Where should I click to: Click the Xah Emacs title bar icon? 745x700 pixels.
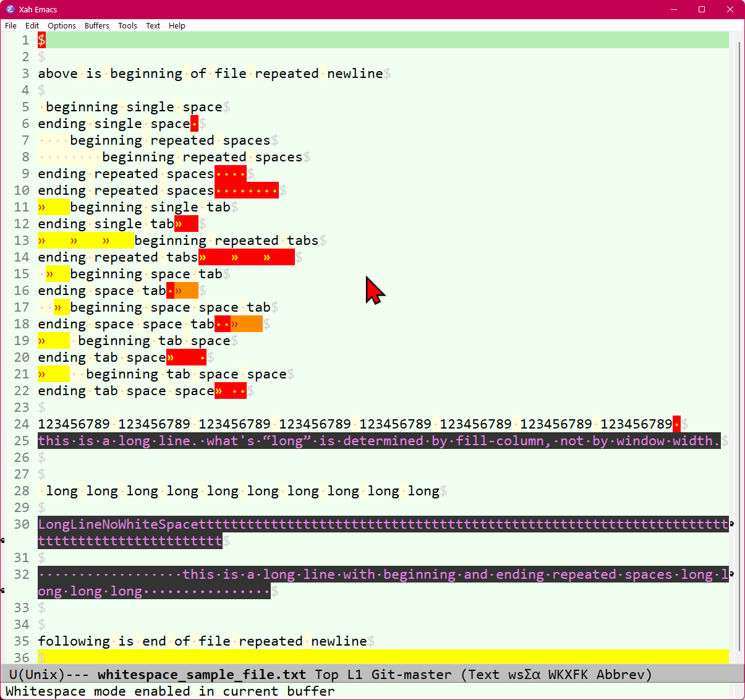10,9
